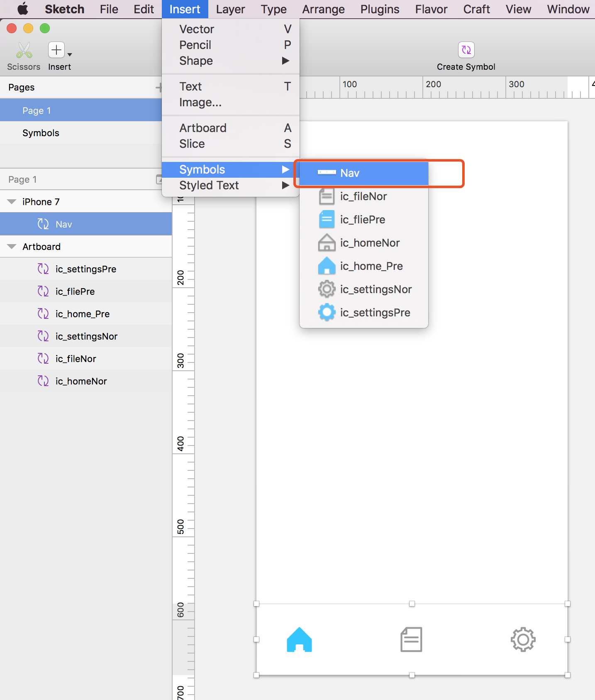
Task: Select the Symbols page
Action: click(81, 133)
